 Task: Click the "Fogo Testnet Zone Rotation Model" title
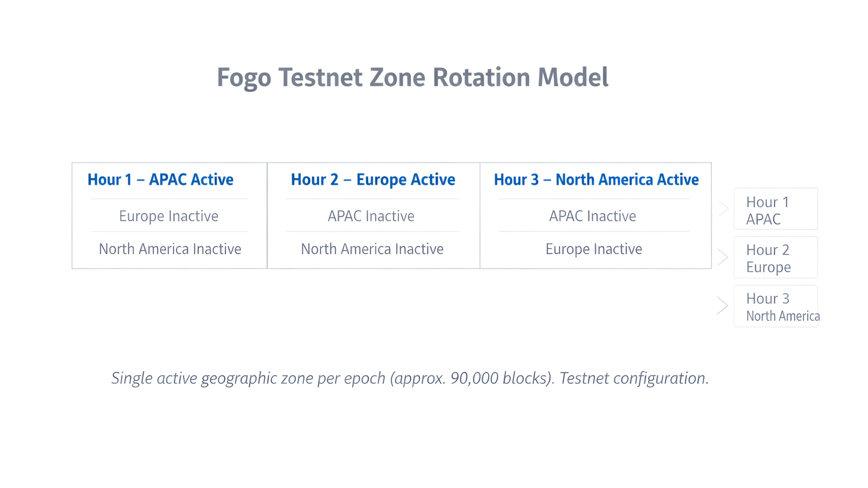click(412, 77)
